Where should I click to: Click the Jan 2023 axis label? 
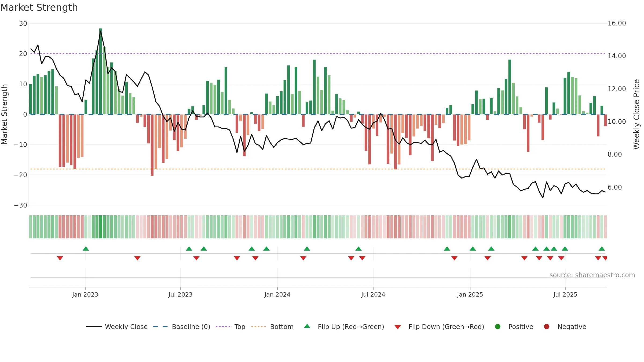point(85,295)
